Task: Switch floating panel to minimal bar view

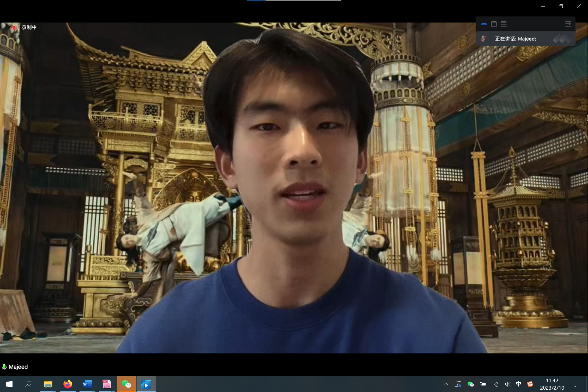Action: (x=484, y=24)
